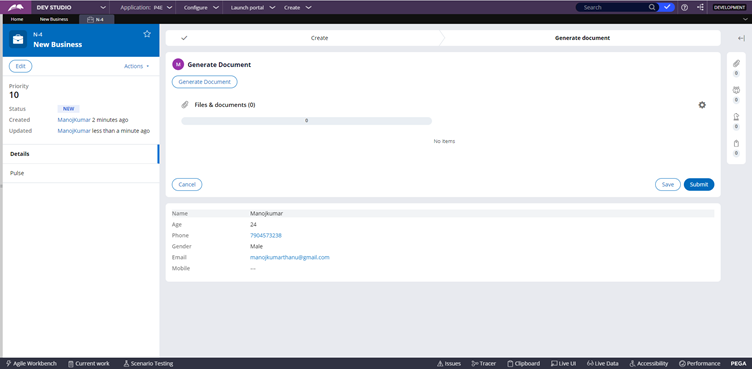The height and width of the screenshot is (369, 752).
Task: Open Agile Workbench from the footer
Action: [x=32, y=364]
